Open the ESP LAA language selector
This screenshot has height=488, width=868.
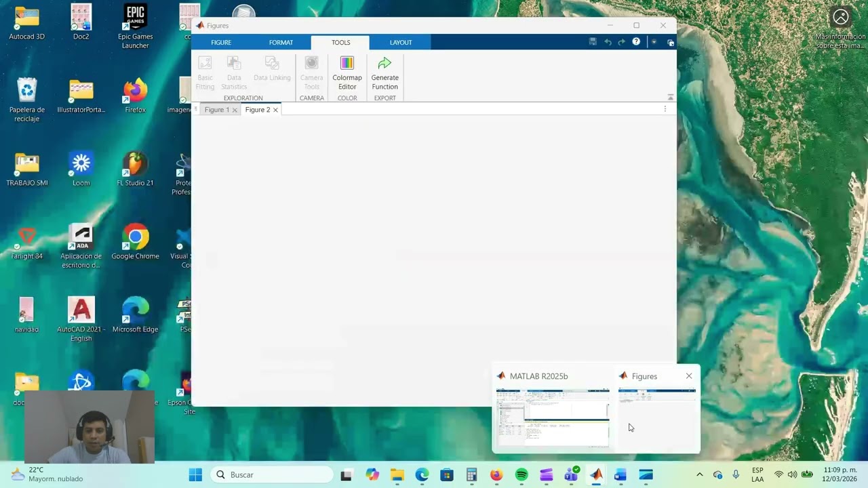pyautogui.click(x=757, y=474)
